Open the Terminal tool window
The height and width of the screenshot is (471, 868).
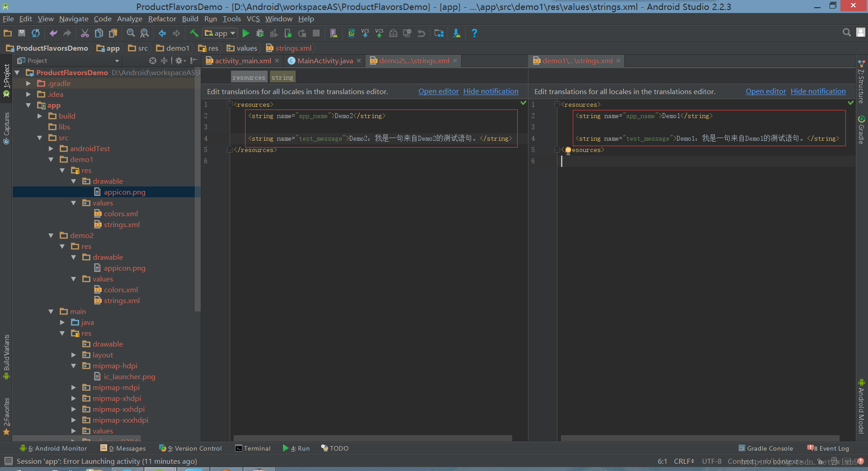coord(253,448)
